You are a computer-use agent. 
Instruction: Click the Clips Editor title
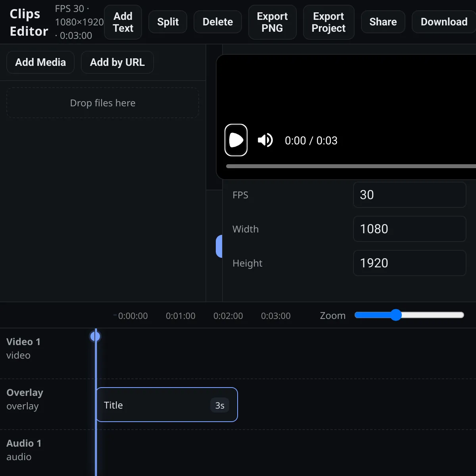click(29, 22)
